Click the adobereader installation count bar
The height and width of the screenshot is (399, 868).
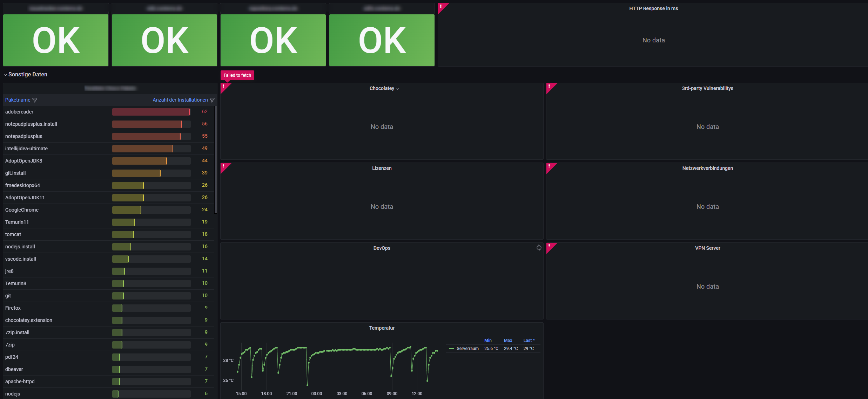[151, 112]
